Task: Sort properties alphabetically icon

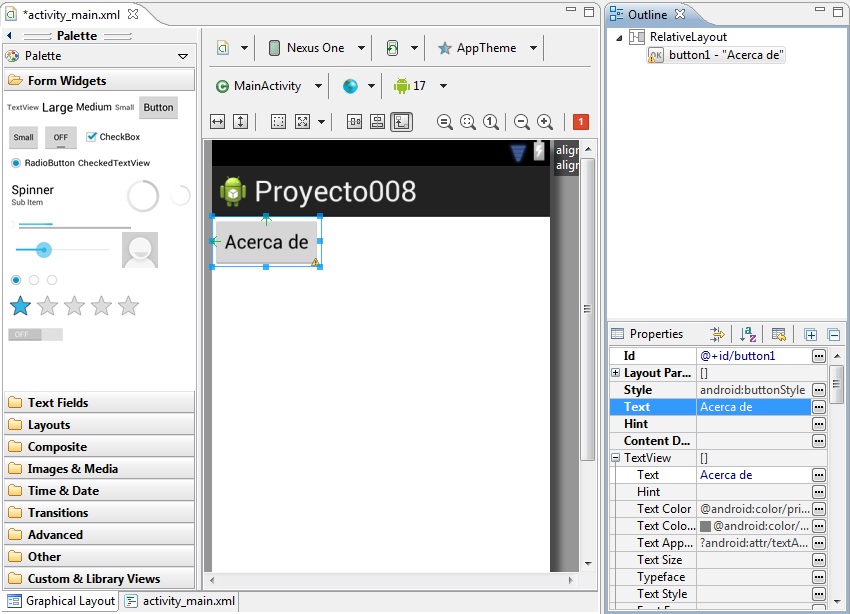Action: pyautogui.click(x=748, y=334)
